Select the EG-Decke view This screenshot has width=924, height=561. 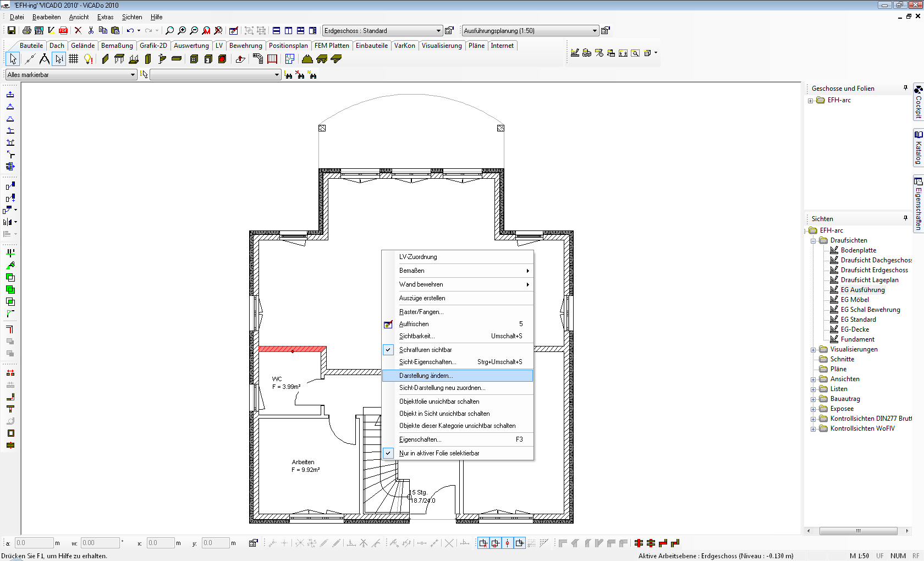(855, 329)
